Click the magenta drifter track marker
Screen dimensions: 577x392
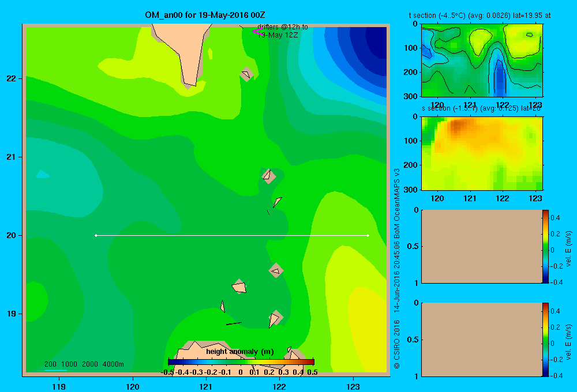[x=257, y=32]
